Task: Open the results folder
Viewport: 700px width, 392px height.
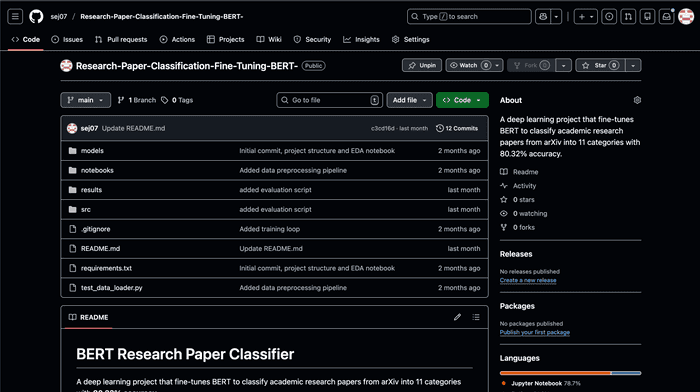Action: pyautogui.click(x=91, y=190)
